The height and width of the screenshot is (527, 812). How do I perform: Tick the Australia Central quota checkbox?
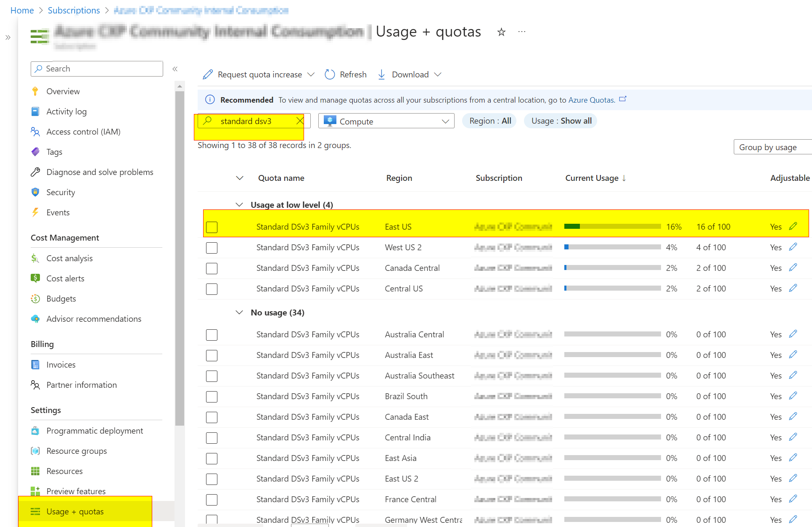coord(212,335)
